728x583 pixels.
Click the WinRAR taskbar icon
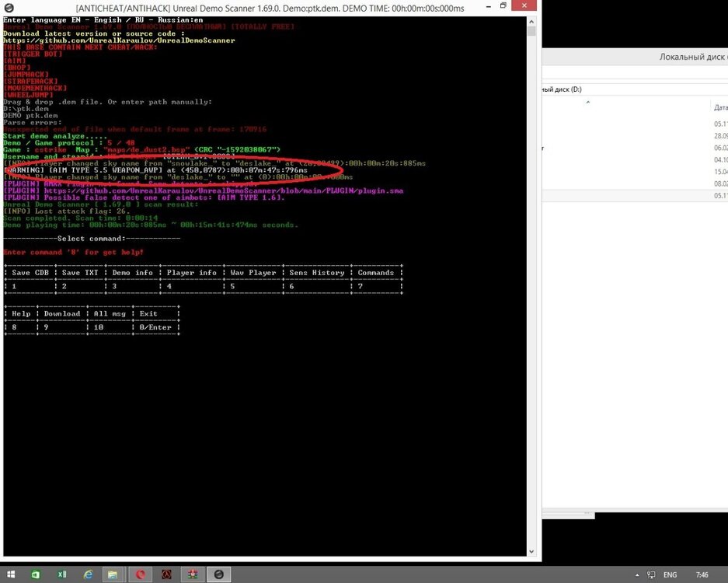coord(192,574)
